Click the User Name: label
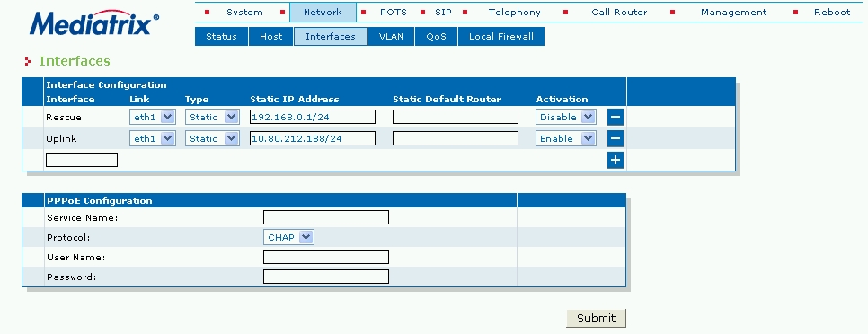The height and width of the screenshot is (334, 868). tap(75, 258)
